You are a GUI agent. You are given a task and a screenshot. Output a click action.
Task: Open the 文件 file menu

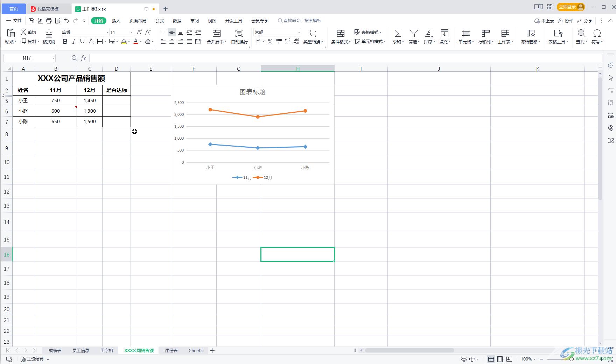14,21
